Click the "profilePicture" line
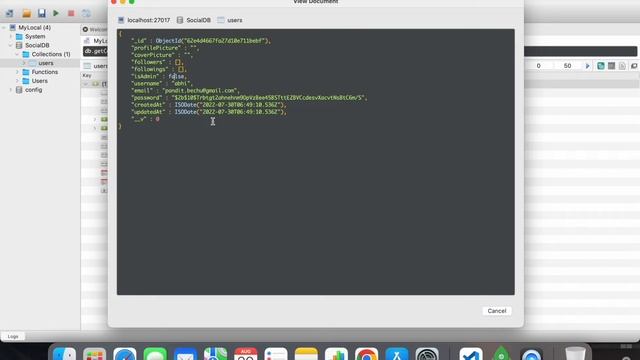640x360 pixels. tap(165, 48)
